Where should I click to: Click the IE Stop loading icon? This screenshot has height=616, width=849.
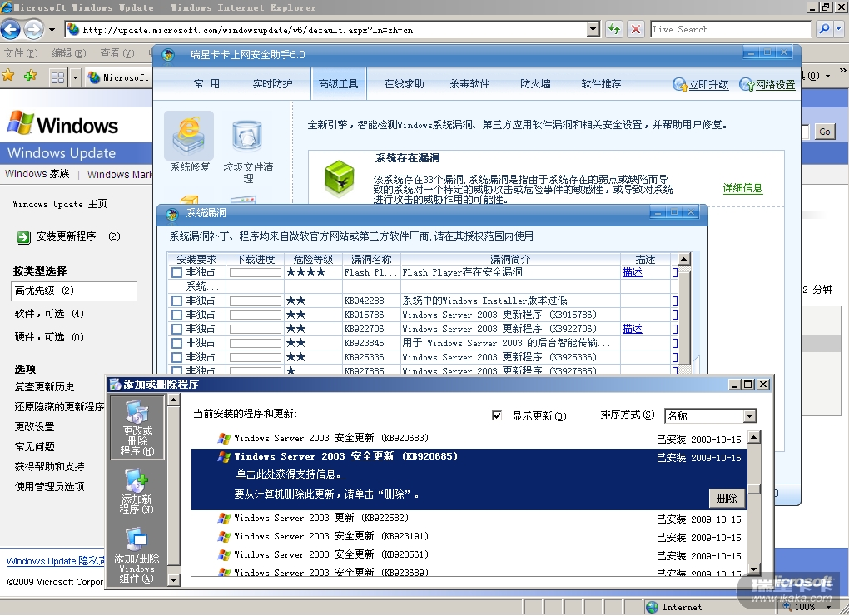636,29
